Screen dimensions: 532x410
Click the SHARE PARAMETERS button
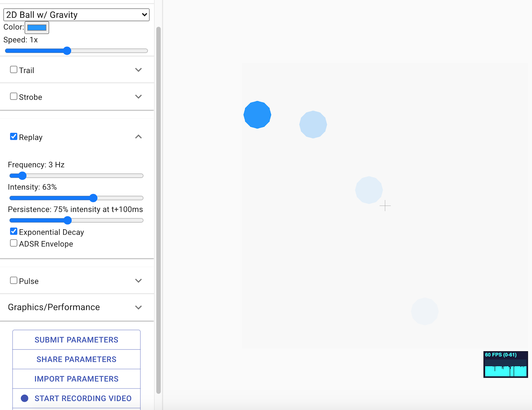tap(76, 359)
